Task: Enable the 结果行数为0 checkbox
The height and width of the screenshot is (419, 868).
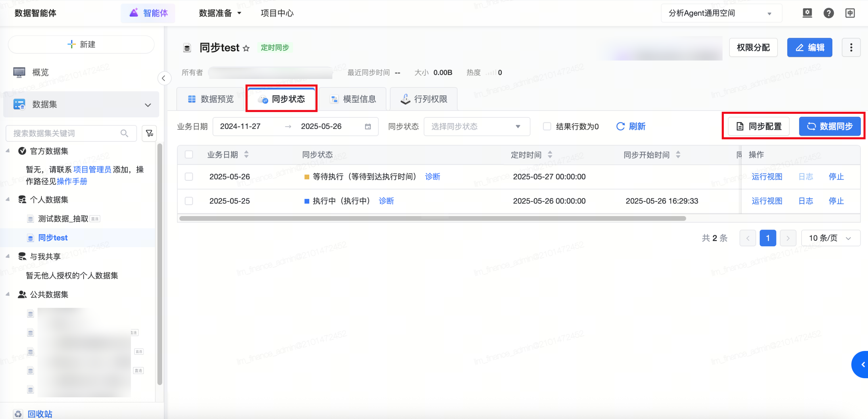Action: (x=547, y=126)
